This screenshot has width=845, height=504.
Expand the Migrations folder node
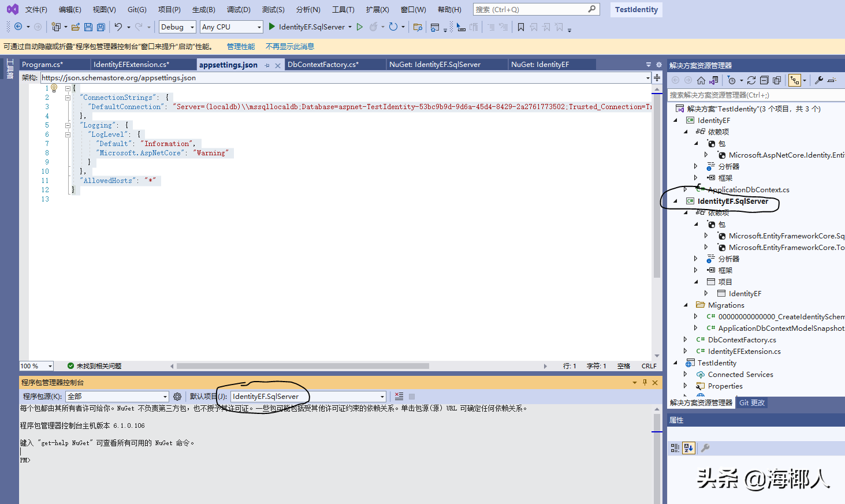point(686,305)
